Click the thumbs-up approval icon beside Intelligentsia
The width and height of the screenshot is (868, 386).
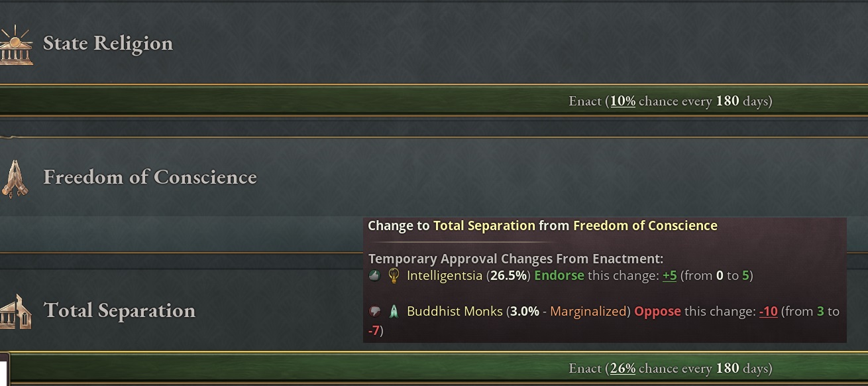(374, 276)
